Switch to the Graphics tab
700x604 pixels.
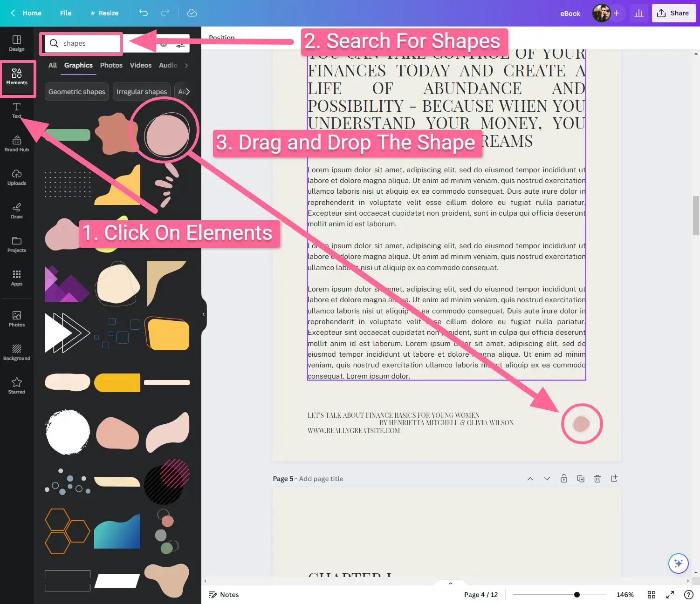pyautogui.click(x=78, y=65)
